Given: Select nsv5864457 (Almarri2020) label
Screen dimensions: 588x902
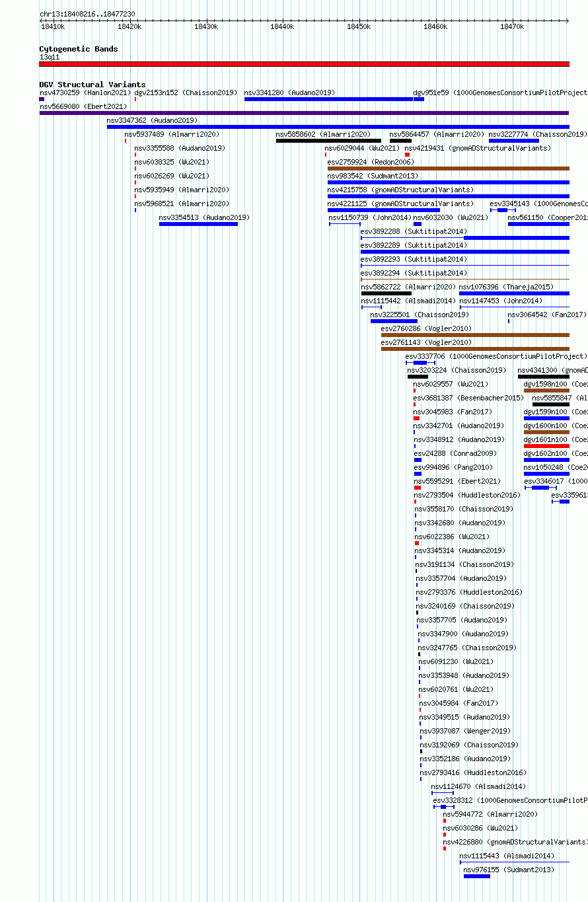Looking at the screenshot, I should click(x=437, y=134).
